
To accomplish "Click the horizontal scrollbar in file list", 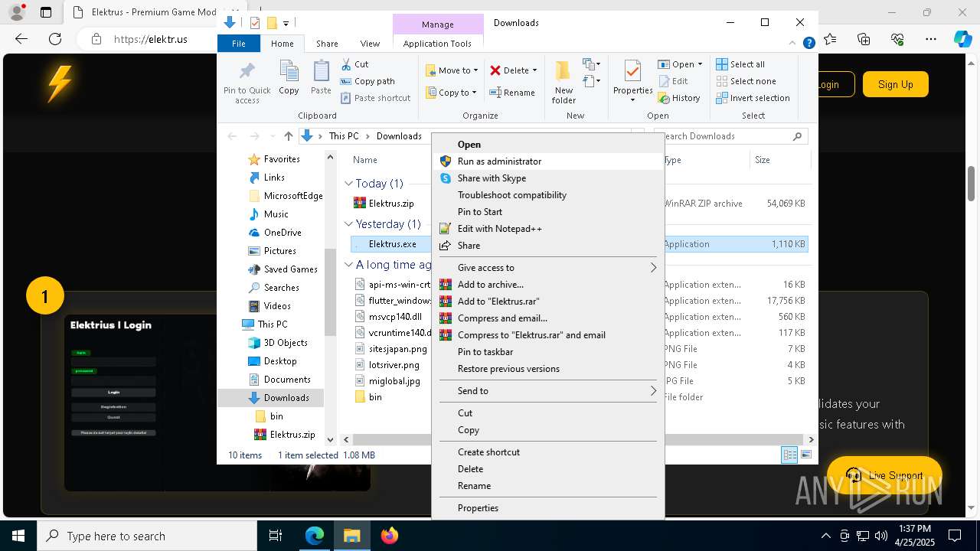I will coord(580,440).
